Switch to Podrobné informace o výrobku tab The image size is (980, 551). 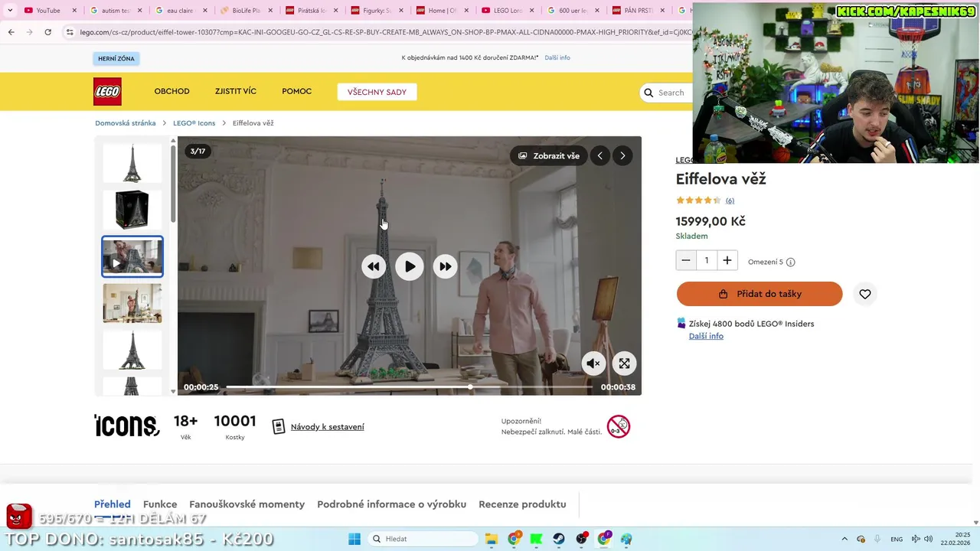[x=392, y=504]
